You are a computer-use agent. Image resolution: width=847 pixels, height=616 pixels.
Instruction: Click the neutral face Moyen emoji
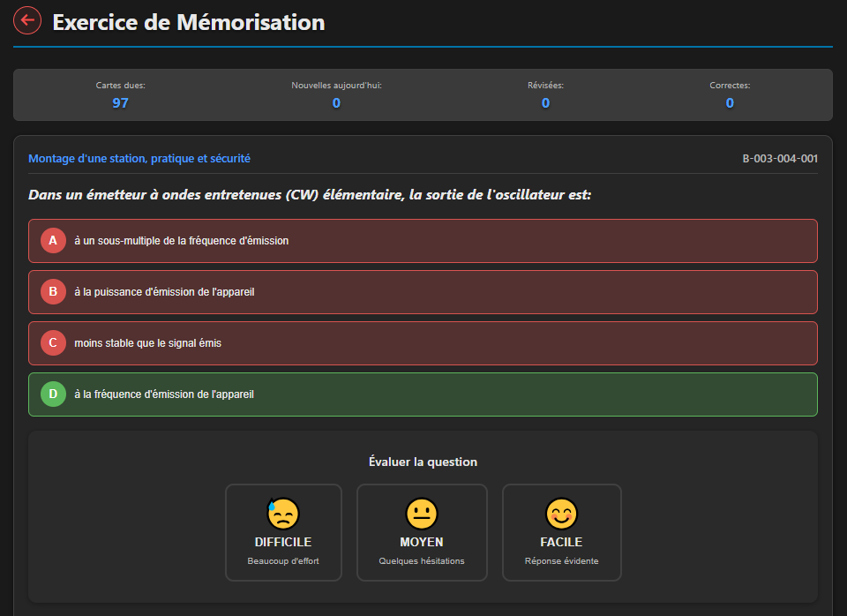(x=422, y=514)
